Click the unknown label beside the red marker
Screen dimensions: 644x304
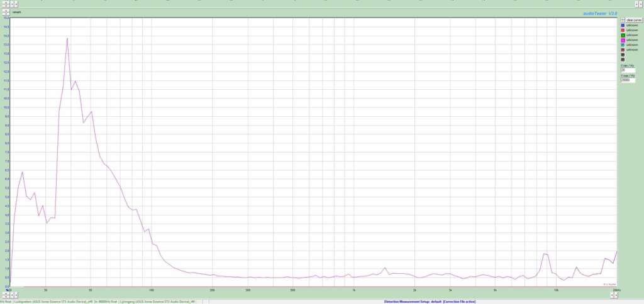click(x=632, y=30)
